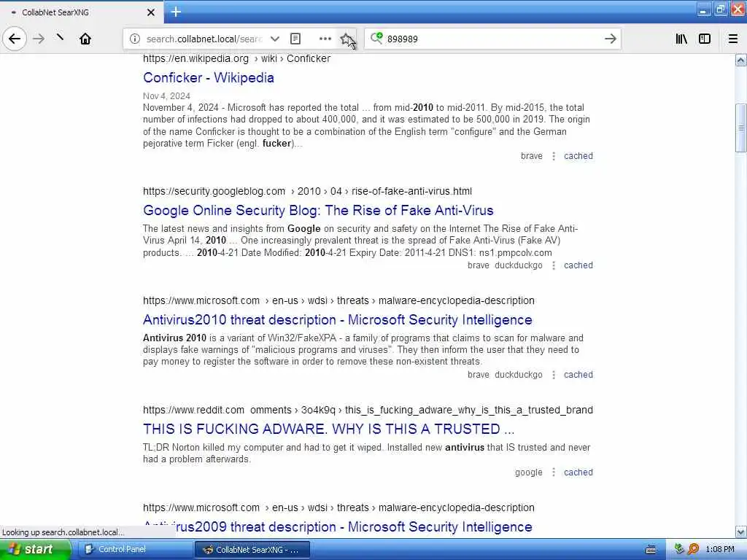This screenshot has width=747, height=560.
Task: Submit search with the go arrow
Action: (611, 39)
